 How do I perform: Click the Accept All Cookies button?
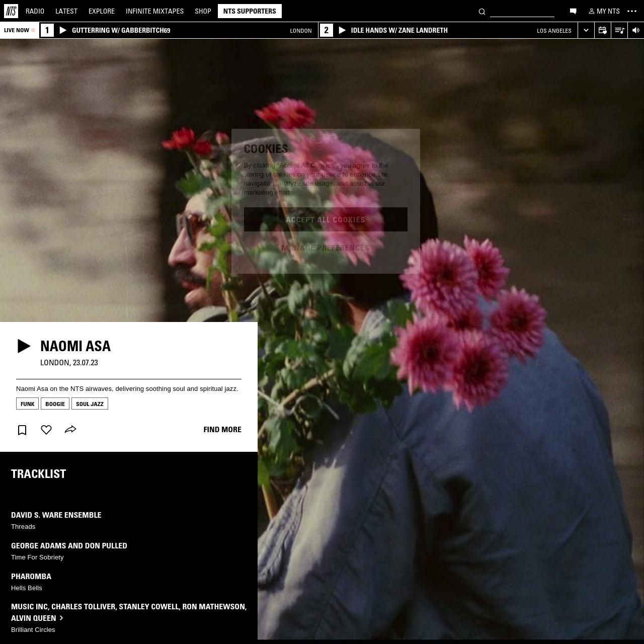tap(326, 219)
